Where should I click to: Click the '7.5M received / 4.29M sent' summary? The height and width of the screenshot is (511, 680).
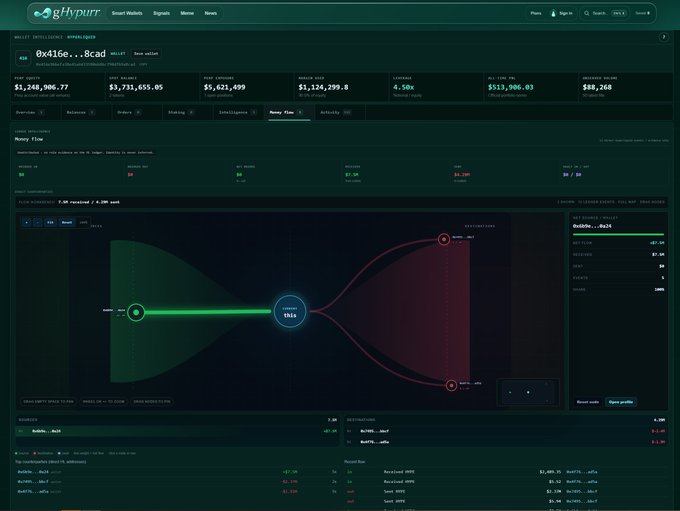[89, 202]
